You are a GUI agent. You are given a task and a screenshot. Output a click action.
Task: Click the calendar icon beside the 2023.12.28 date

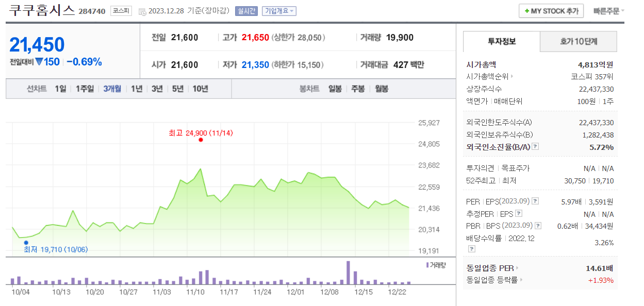click(x=142, y=11)
